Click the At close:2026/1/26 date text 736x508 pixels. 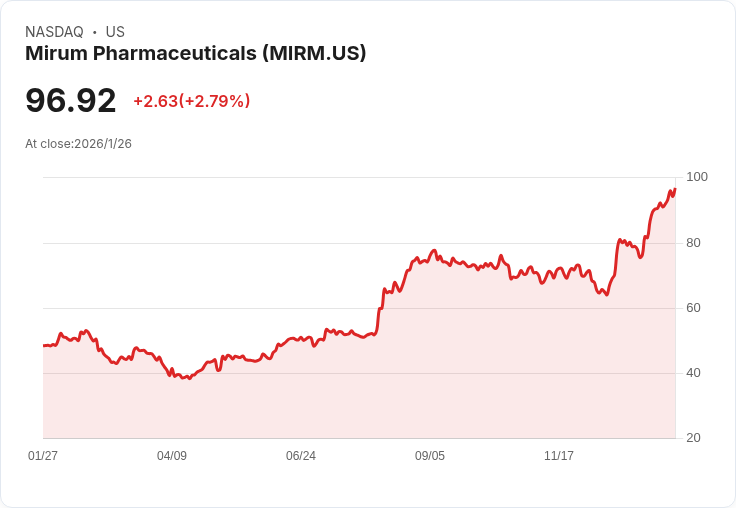tap(78, 144)
